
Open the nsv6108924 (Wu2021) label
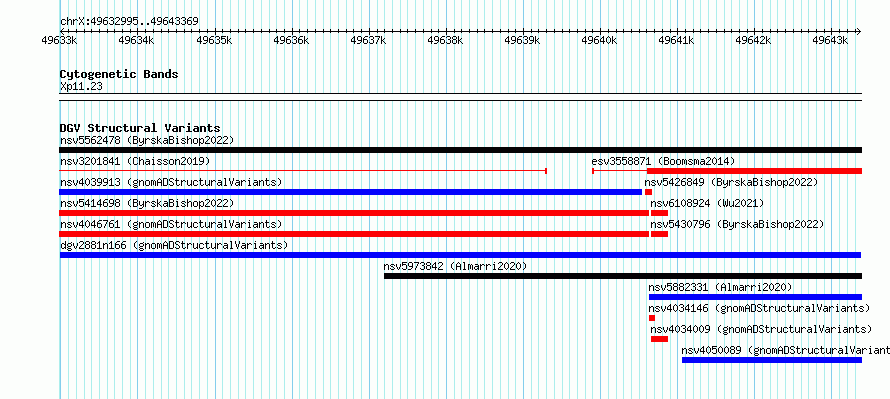tap(707, 203)
